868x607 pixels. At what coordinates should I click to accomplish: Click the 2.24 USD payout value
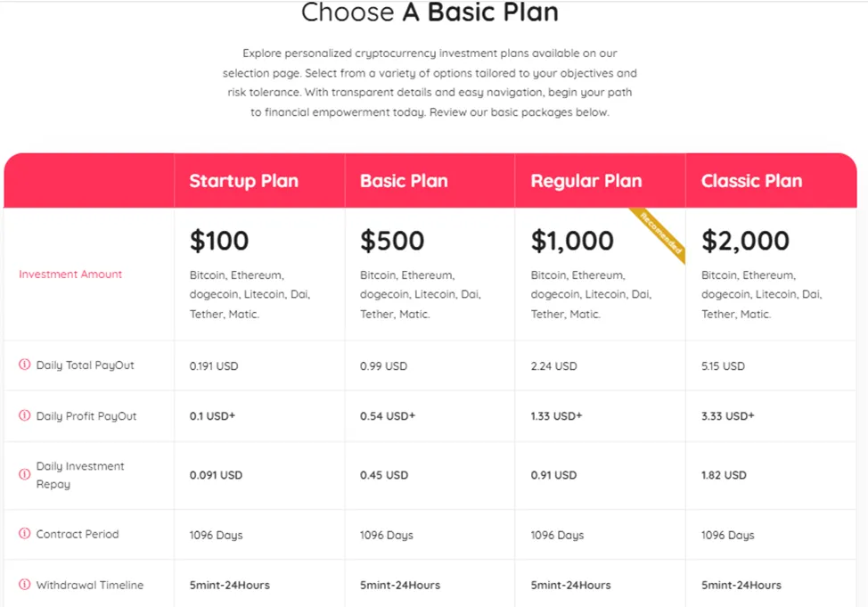pos(553,366)
